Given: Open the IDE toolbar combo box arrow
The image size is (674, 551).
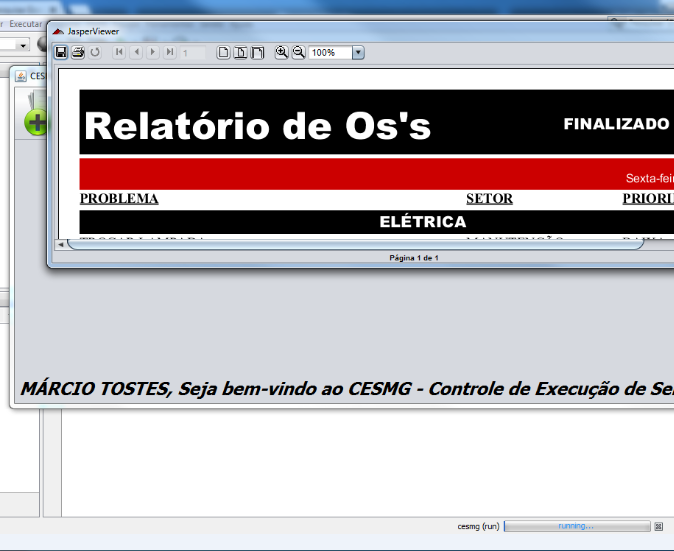Looking at the screenshot, I should [x=23, y=45].
